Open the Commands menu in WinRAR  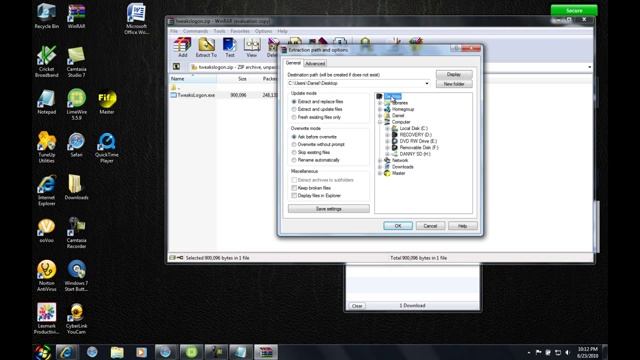click(195, 31)
